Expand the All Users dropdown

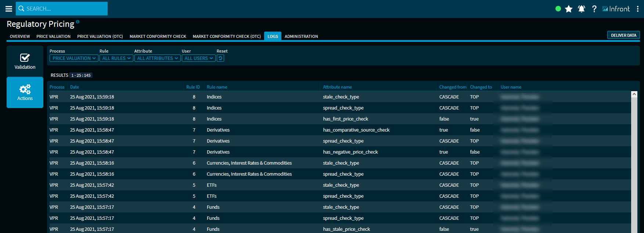click(199, 58)
